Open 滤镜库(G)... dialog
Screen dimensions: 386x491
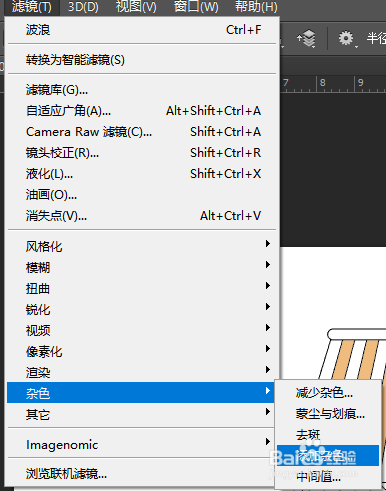click(x=142, y=90)
